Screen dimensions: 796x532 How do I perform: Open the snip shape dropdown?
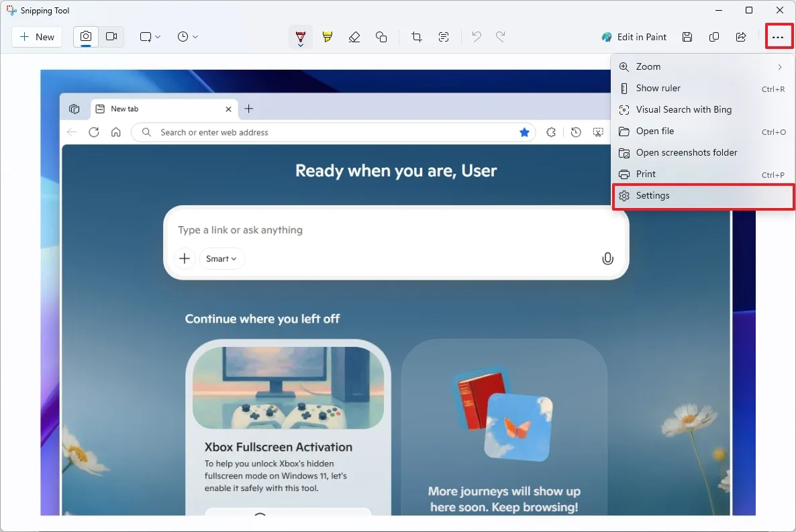[149, 37]
